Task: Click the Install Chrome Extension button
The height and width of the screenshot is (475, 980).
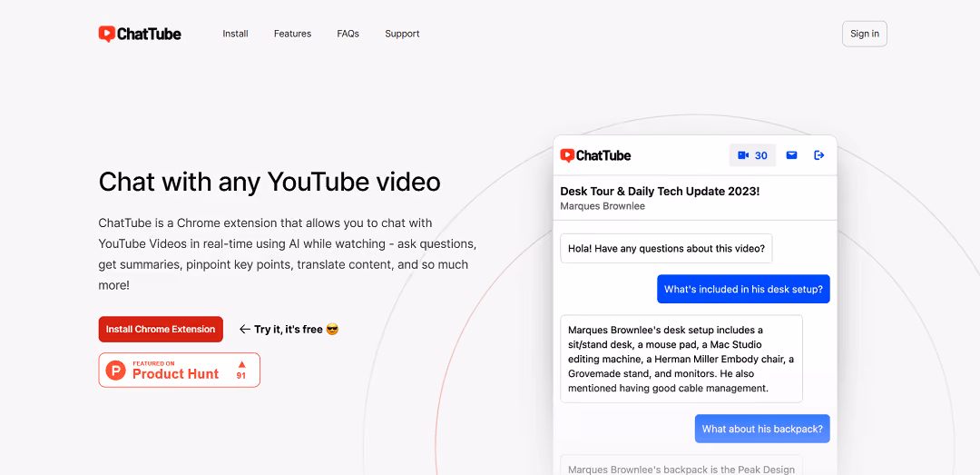Action: (x=161, y=329)
